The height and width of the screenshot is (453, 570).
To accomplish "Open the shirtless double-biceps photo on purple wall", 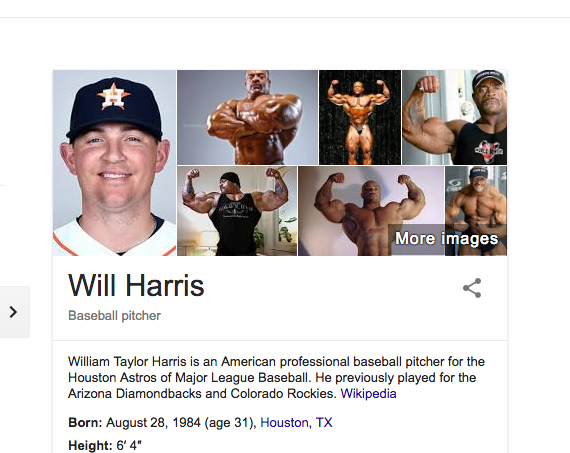I will (371, 211).
